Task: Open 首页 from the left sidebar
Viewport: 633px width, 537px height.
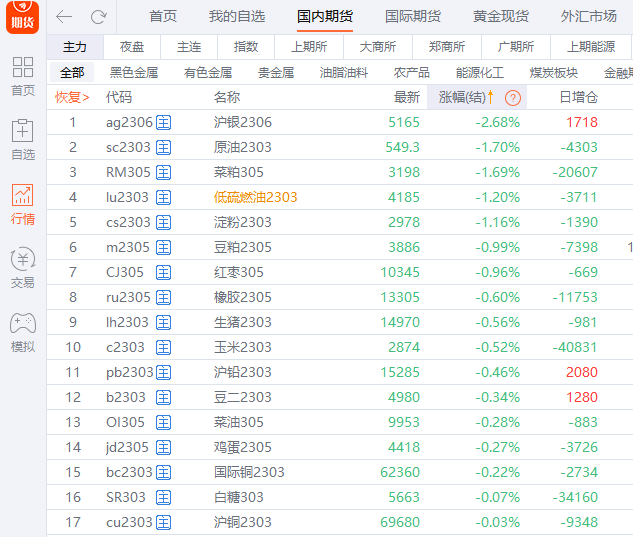Action: coord(22,76)
